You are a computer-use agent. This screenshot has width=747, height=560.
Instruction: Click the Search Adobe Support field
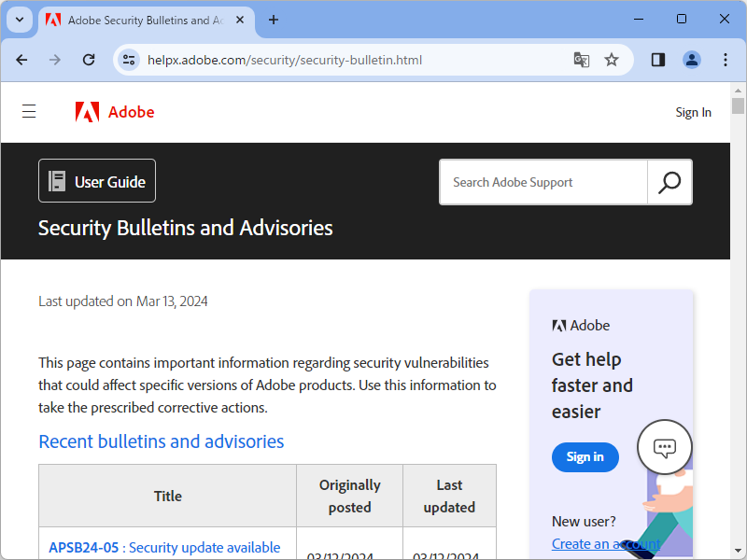tap(543, 182)
